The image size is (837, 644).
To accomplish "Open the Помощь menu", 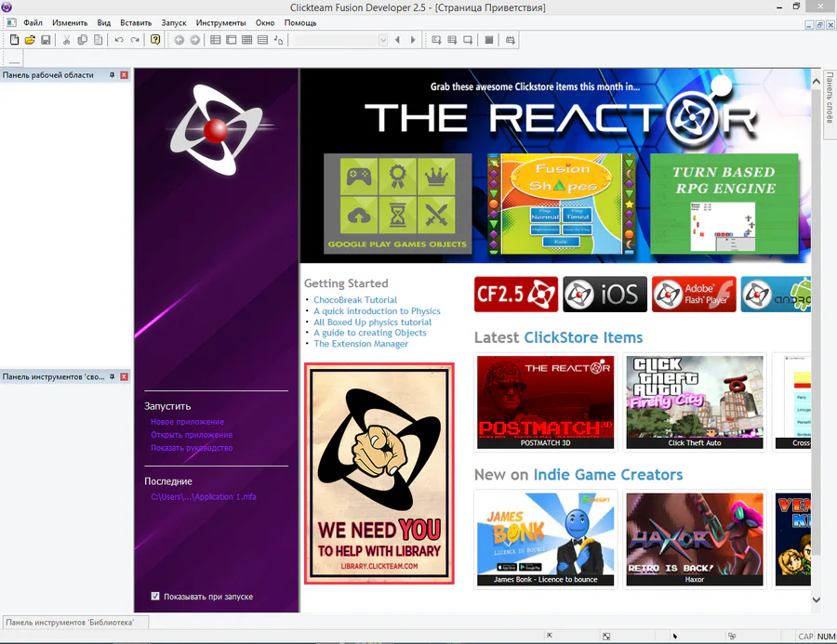I will coord(300,23).
